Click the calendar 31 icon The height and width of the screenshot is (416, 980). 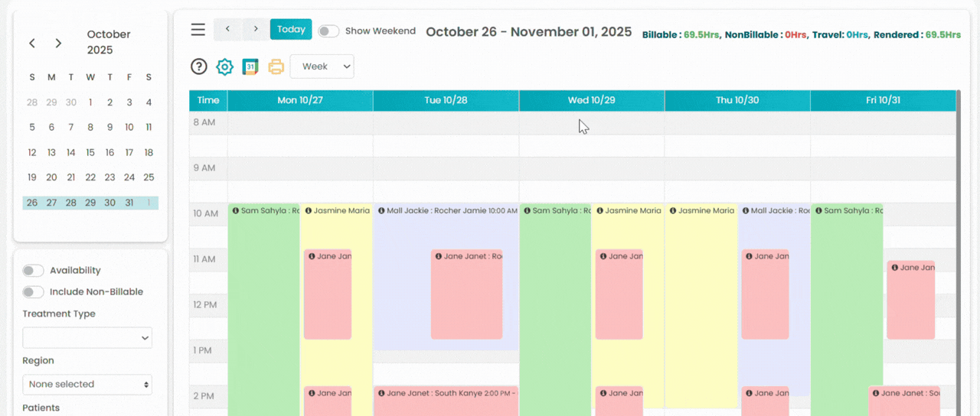[250, 67]
